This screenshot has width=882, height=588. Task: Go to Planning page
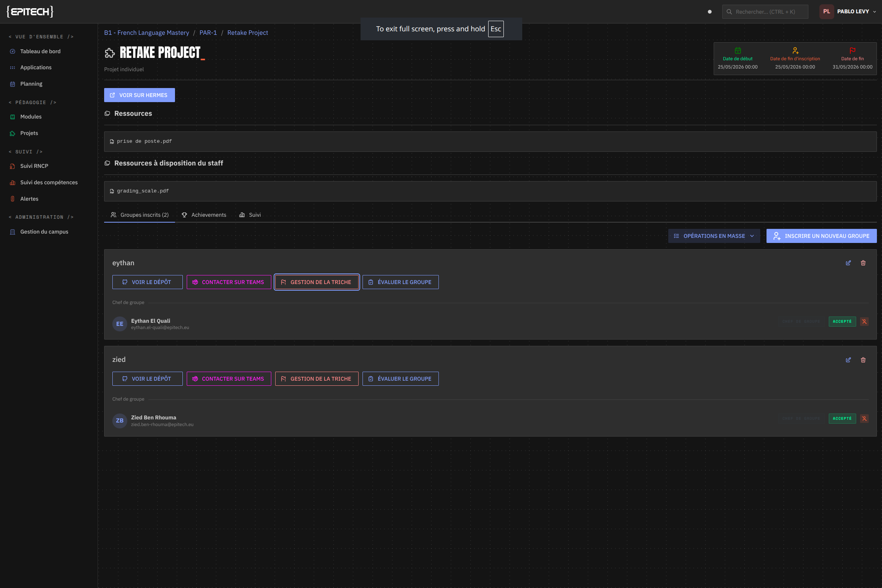click(x=31, y=84)
